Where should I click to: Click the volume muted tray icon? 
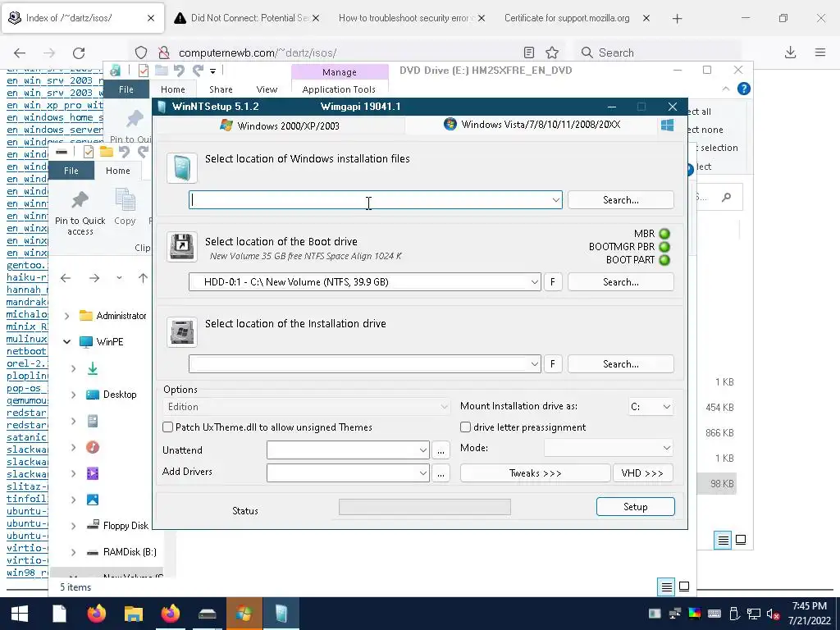pos(773,614)
